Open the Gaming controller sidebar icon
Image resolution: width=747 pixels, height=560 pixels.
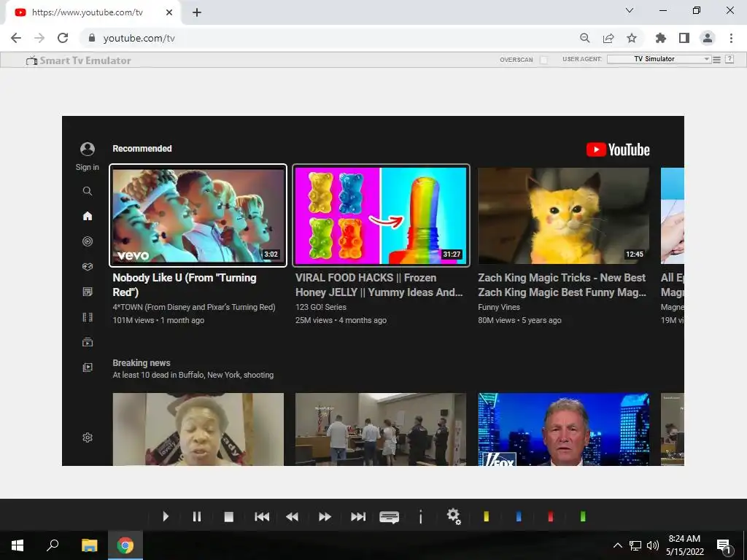click(88, 267)
